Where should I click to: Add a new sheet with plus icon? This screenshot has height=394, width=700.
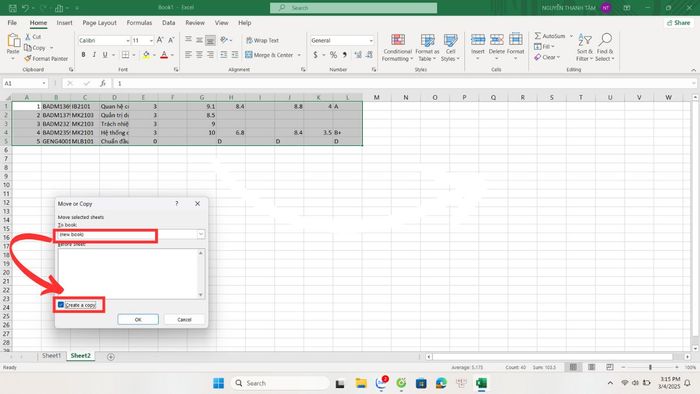pyautogui.click(x=111, y=357)
